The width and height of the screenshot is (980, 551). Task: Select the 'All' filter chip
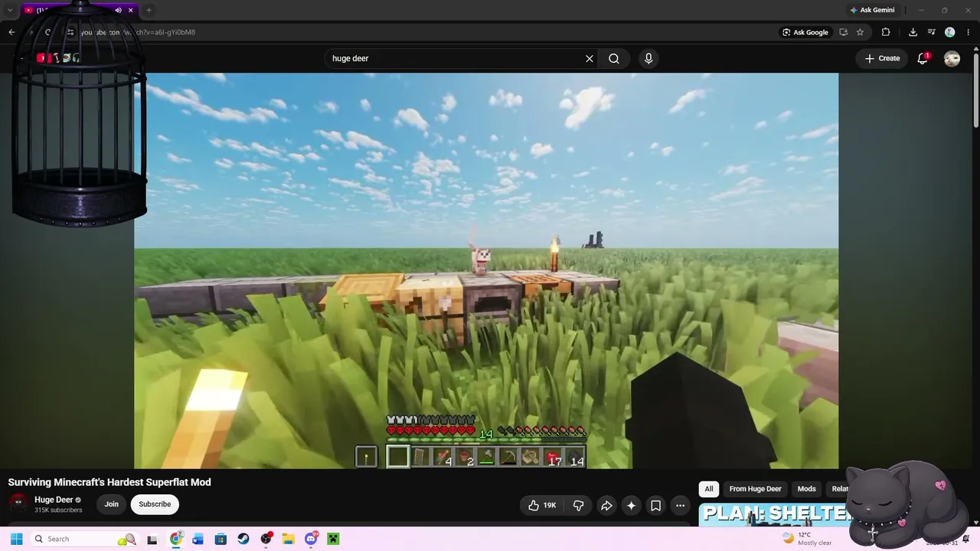coord(709,489)
